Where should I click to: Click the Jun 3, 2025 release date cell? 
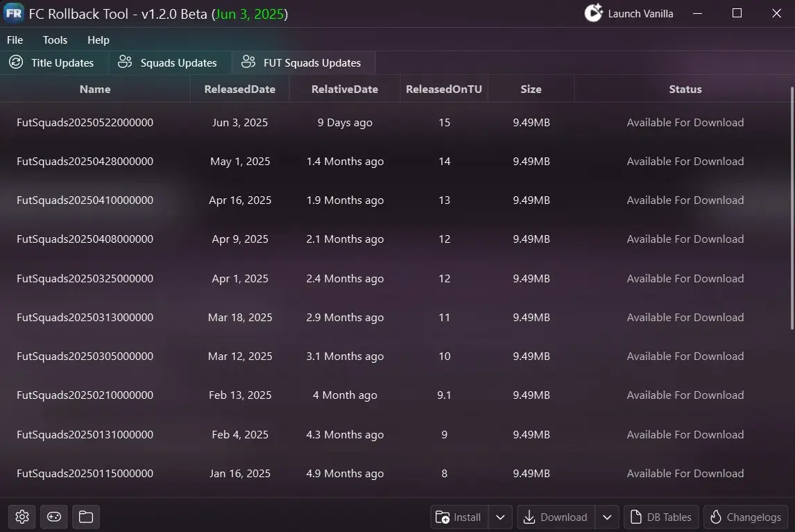(x=240, y=123)
